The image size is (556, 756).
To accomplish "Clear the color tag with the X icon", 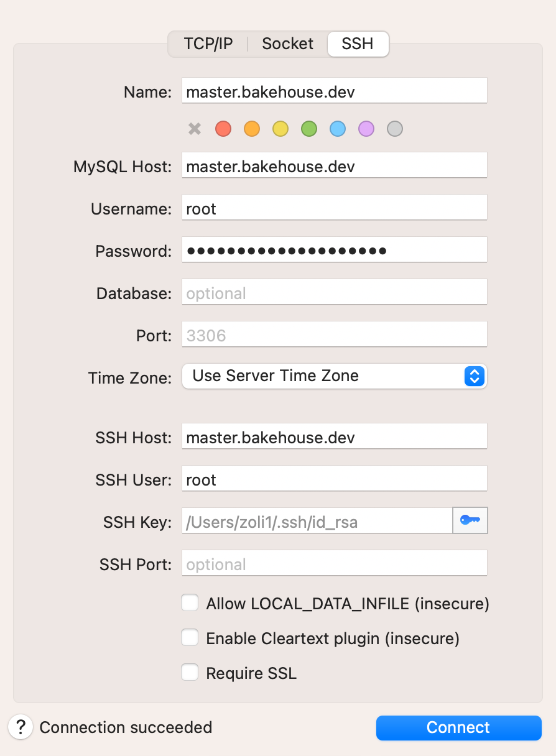I will 195,129.
